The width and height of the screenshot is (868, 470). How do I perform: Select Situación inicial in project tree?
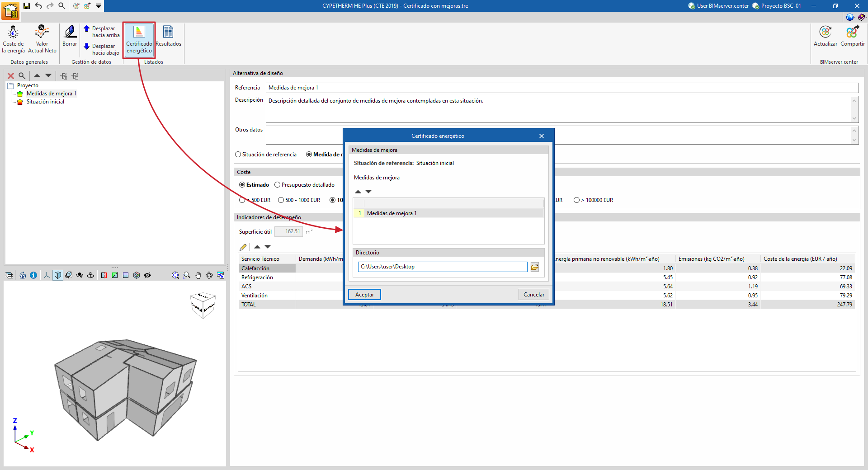coord(45,102)
